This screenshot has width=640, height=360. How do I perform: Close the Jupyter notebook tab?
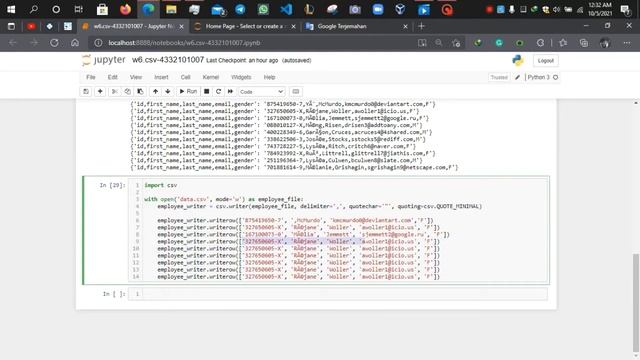(181, 26)
